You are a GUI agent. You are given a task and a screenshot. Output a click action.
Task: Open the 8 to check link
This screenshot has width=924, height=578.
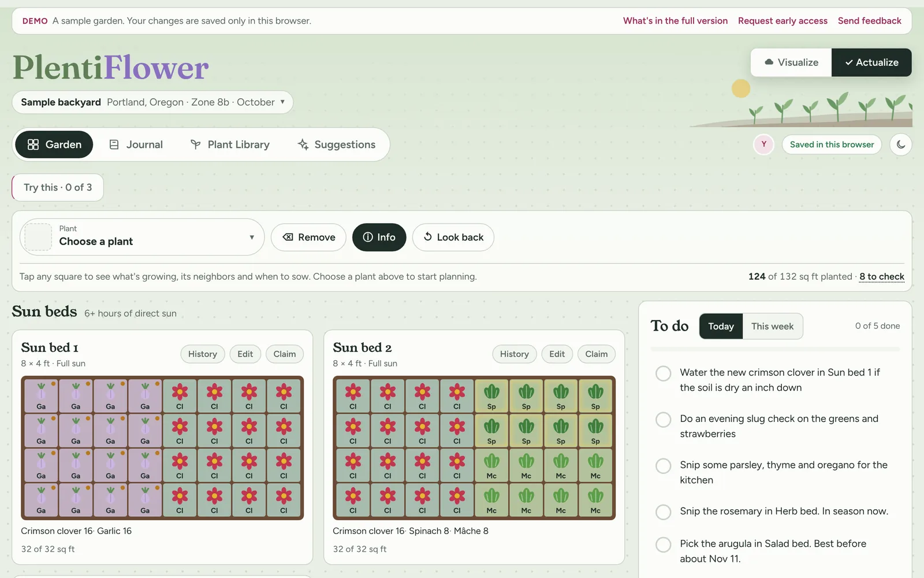pyautogui.click(x=881, y=277)
